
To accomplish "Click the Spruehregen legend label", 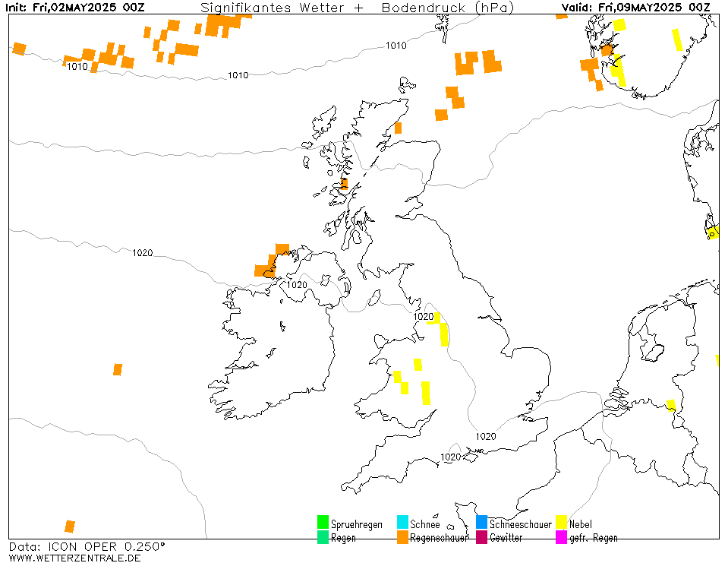I will 357,524.
